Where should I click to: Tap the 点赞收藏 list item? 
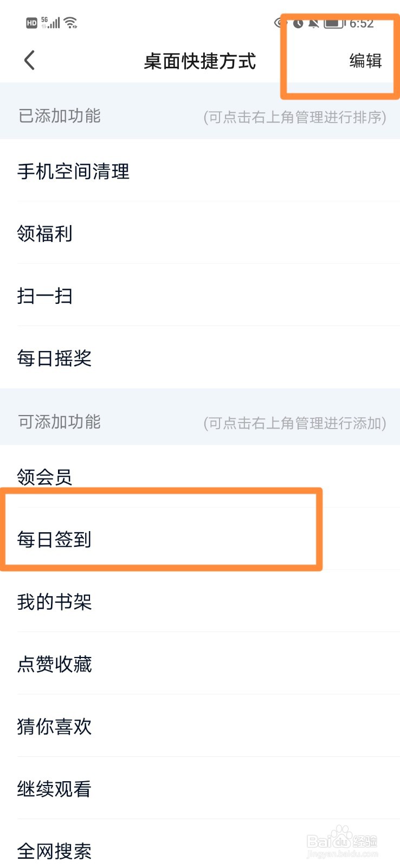click(54, 665)
